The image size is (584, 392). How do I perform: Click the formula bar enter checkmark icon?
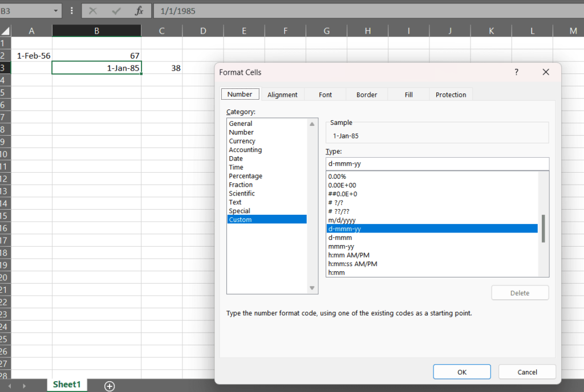(116, 11)
